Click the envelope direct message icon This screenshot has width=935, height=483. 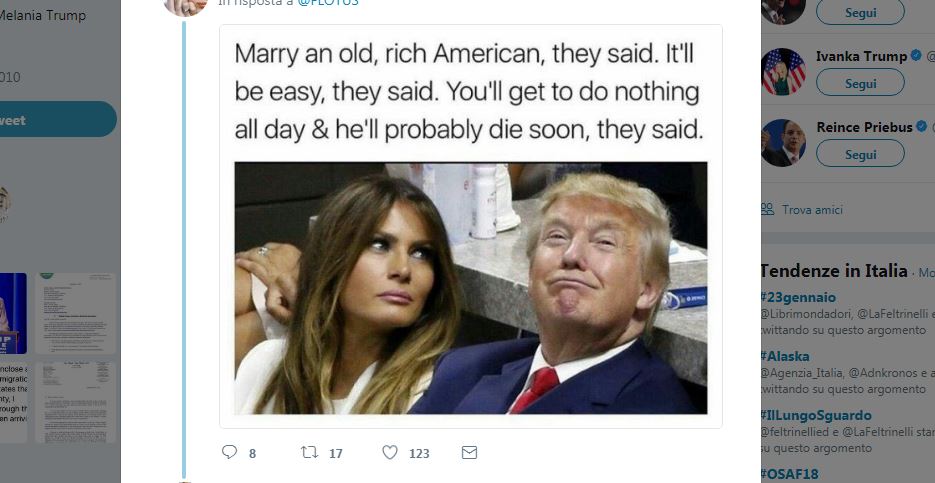469,453
